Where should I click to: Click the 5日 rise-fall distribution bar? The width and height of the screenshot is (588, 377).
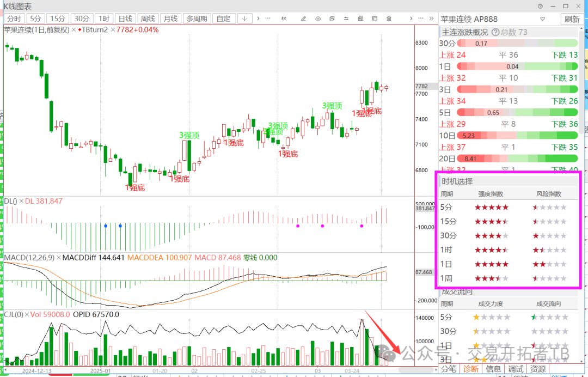tap(518, 113)
